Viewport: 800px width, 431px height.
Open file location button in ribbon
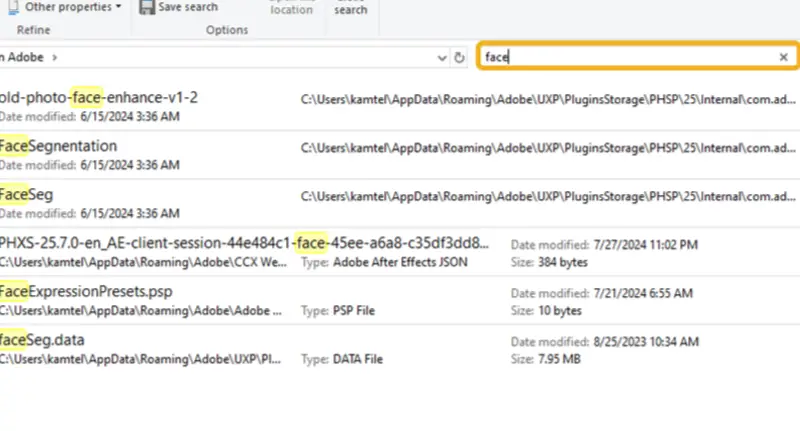pyautogui.click(x=291, y=9)
